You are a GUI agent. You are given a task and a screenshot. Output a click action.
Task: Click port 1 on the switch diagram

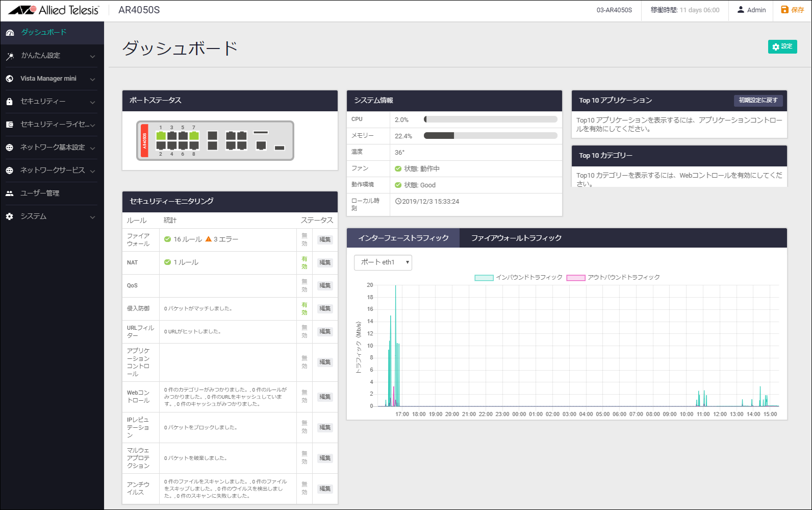pos(161,135)
